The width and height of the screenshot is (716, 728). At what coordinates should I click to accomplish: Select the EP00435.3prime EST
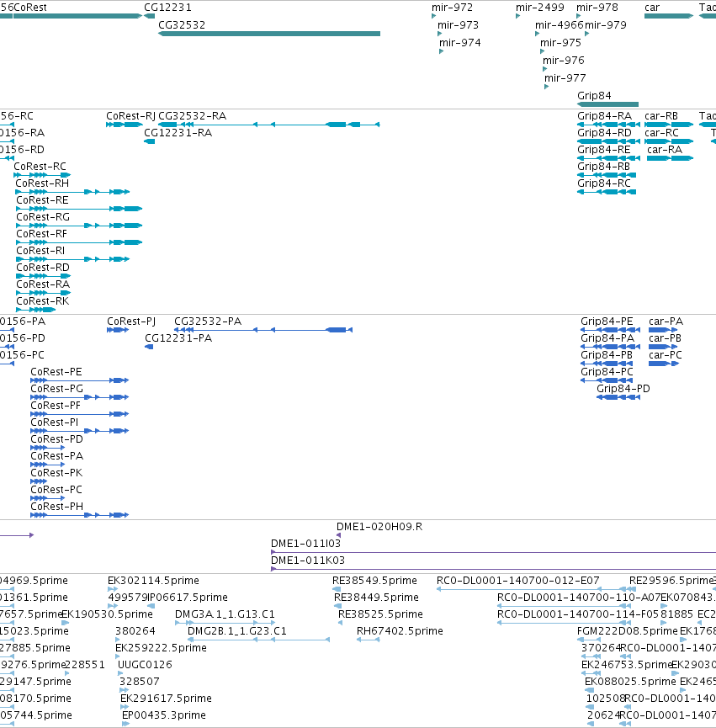[125, 723]
